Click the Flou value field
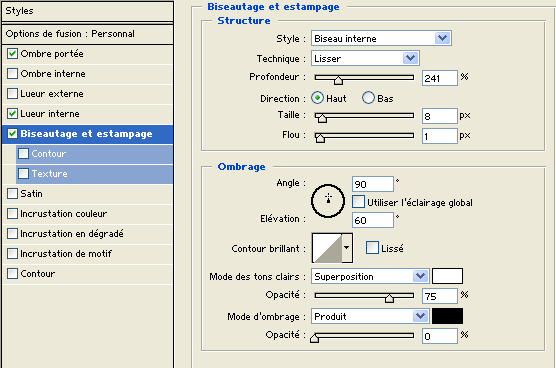 440,136
